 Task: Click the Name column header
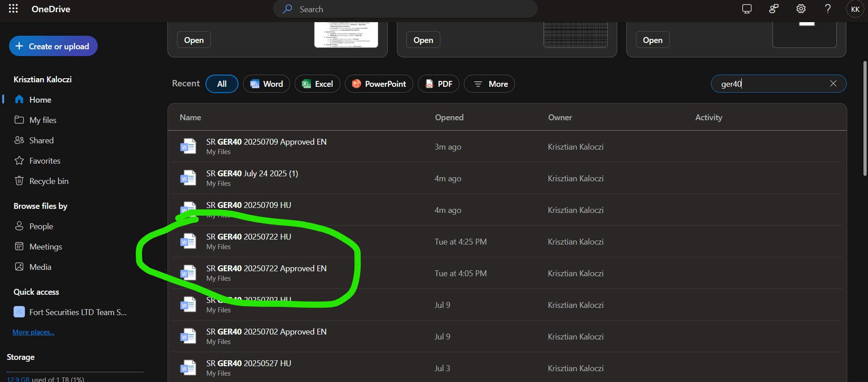(x=190, y=117)
